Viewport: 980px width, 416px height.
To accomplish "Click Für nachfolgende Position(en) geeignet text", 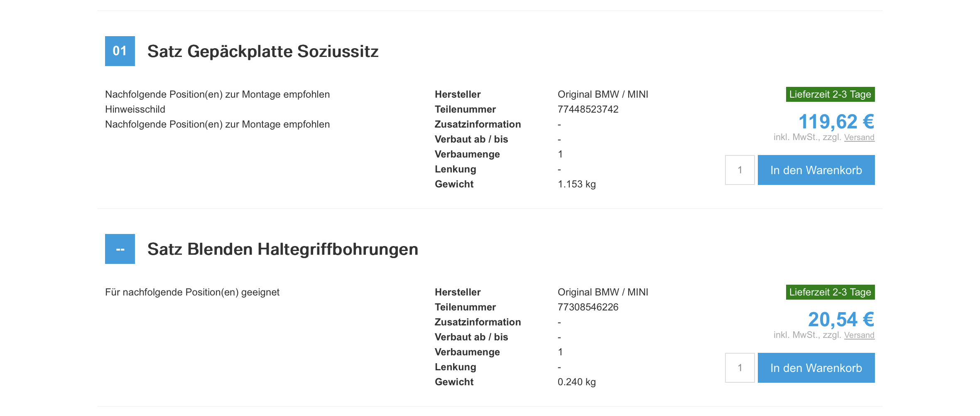I will click(x=192, y=292).
